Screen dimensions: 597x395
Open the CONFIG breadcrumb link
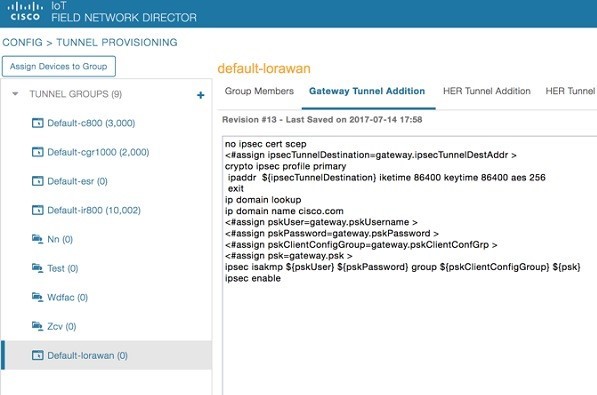tap(22, 42)
